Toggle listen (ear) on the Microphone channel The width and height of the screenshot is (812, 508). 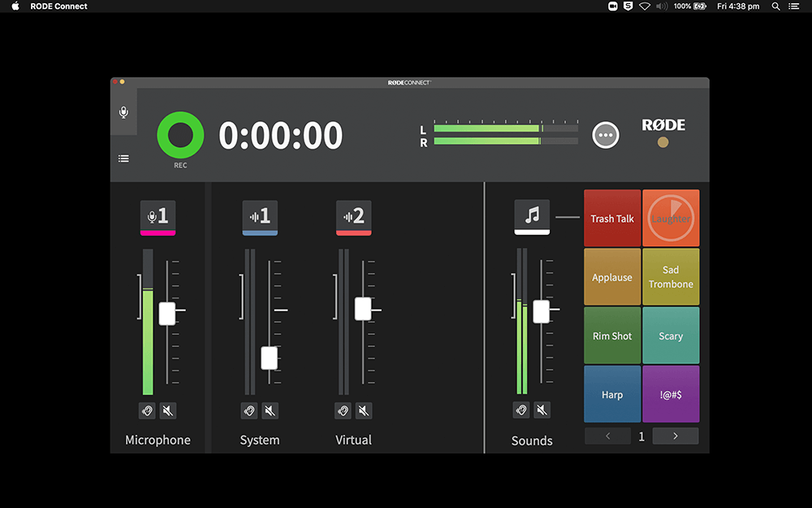tap(147, 410)
